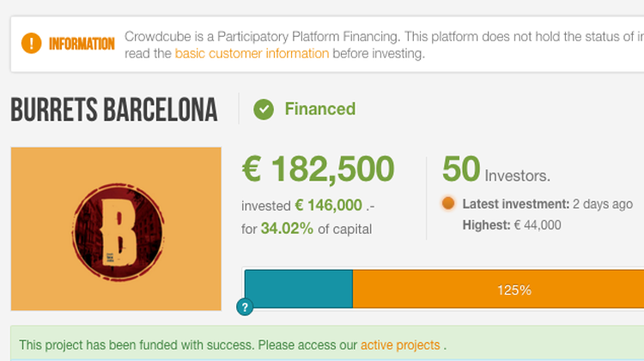Click the orange dot beside Latest investment
644x361 pixels.
(447, 204)
